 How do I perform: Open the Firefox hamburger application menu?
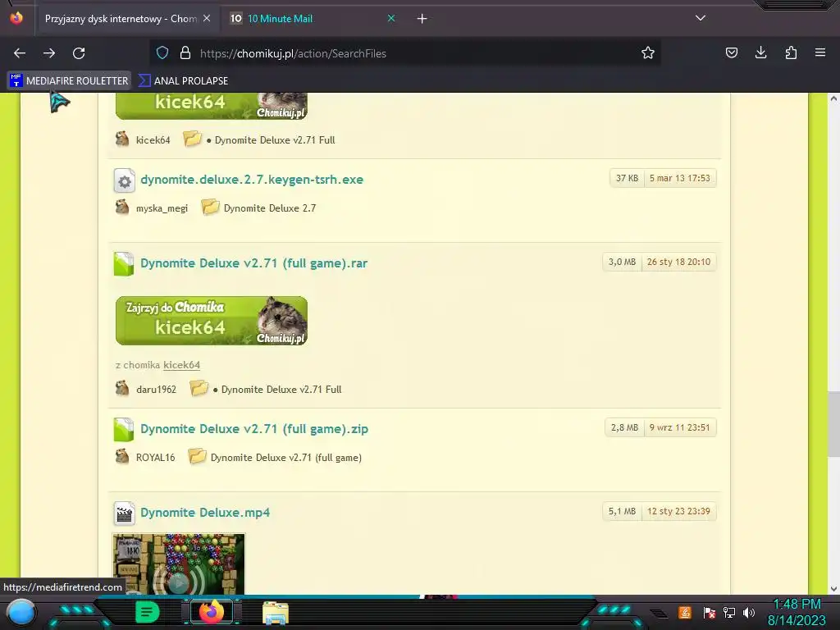[820, 53]
